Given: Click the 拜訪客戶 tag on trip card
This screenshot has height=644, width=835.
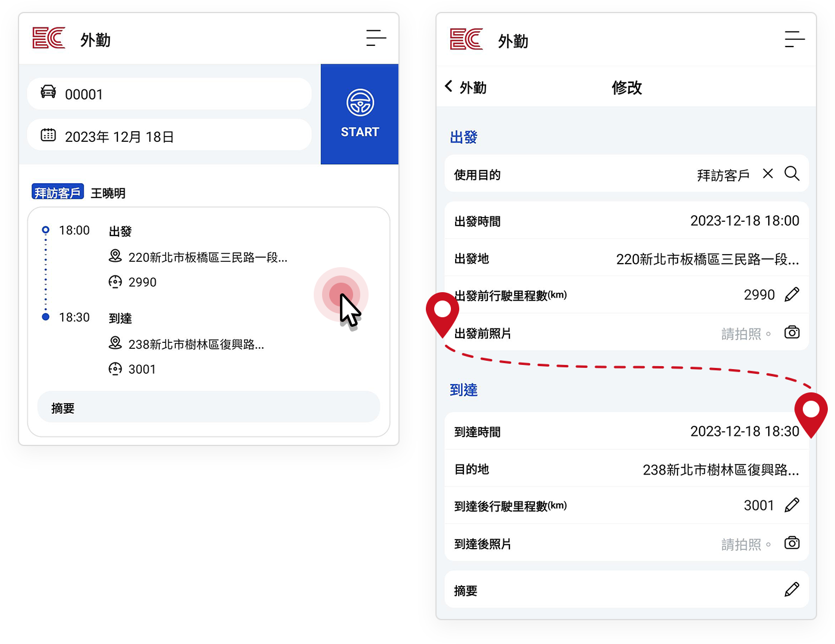Looking at the screenshot, I should (57, 193).
